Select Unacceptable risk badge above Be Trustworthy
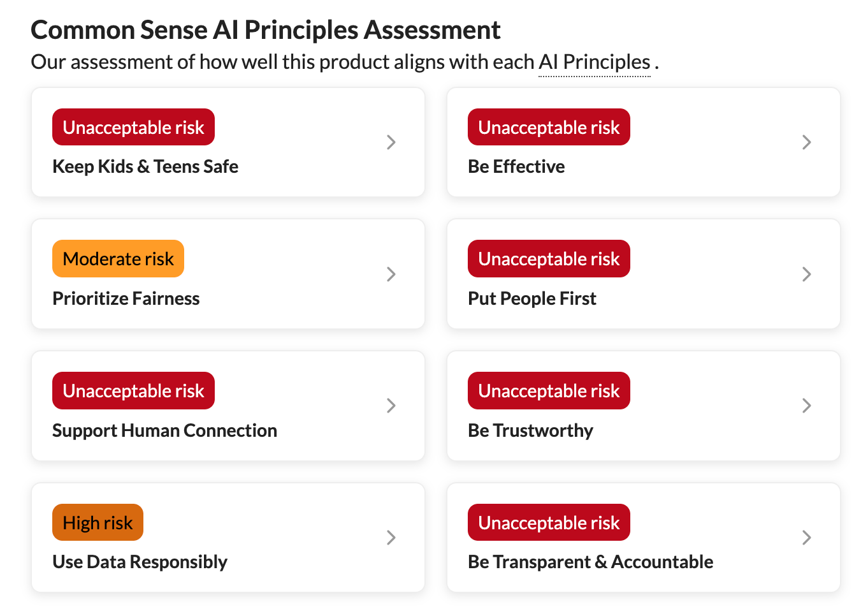 click(x=549, y=391)
